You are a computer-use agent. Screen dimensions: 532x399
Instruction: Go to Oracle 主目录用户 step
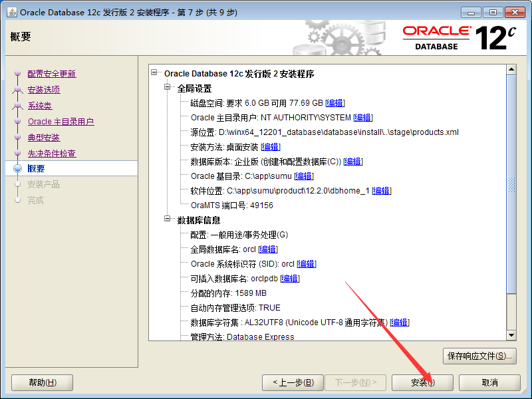[x=61, y=122]
